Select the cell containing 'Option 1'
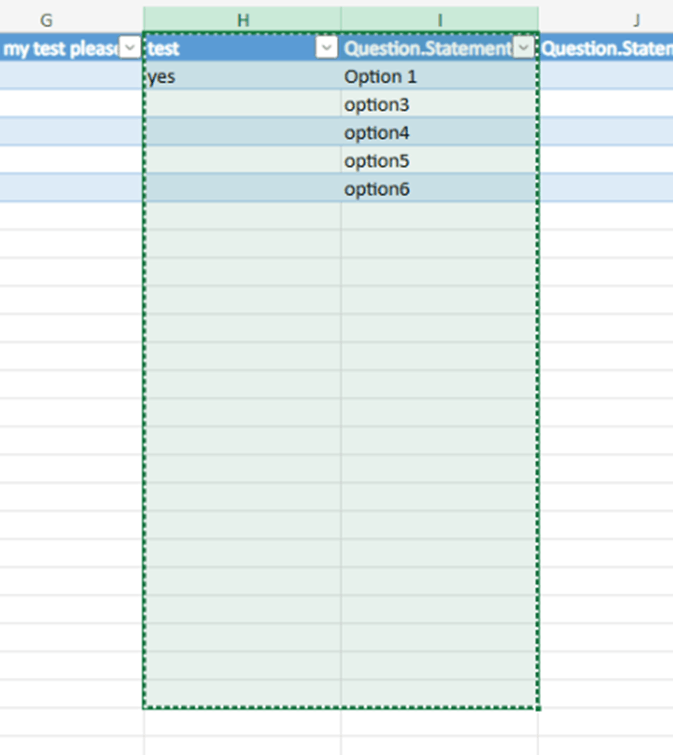 click(x=440, y=76)
